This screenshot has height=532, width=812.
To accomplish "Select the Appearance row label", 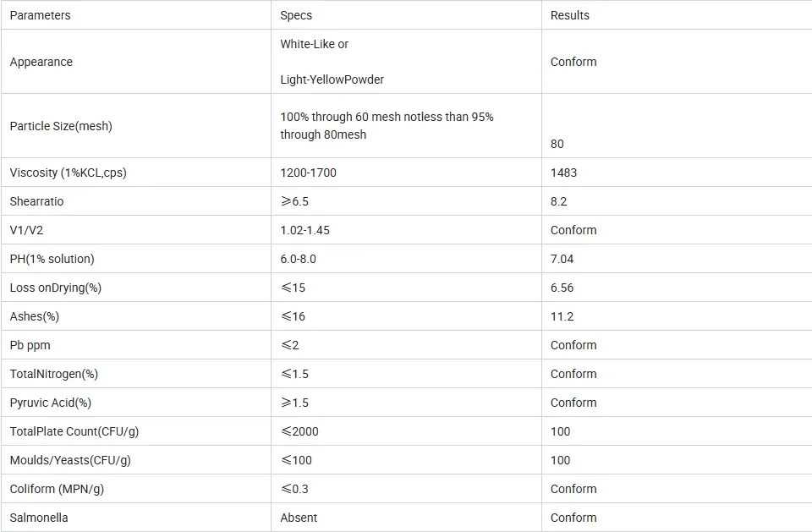I will click(x=41, y=62).
